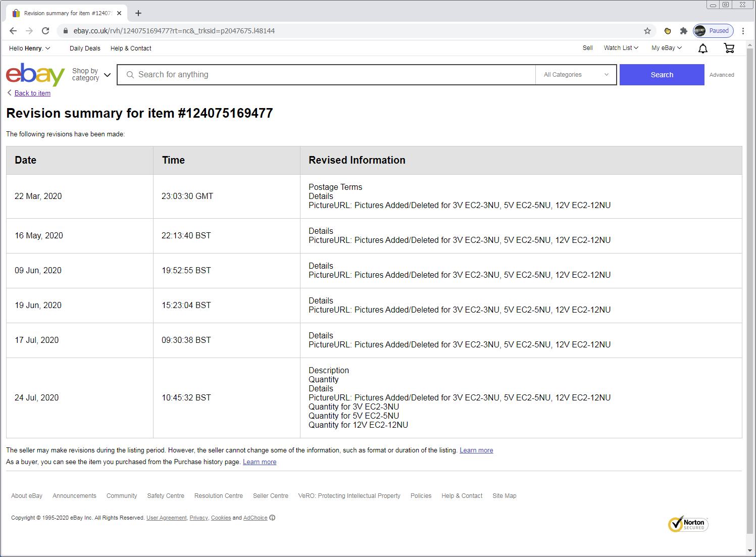
Task: Open the notifications bell
Action: tap(702, 48)
